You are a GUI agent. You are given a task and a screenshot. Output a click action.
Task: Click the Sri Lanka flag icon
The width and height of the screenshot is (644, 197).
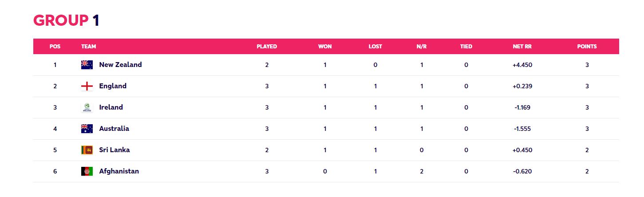pos(87,150)
